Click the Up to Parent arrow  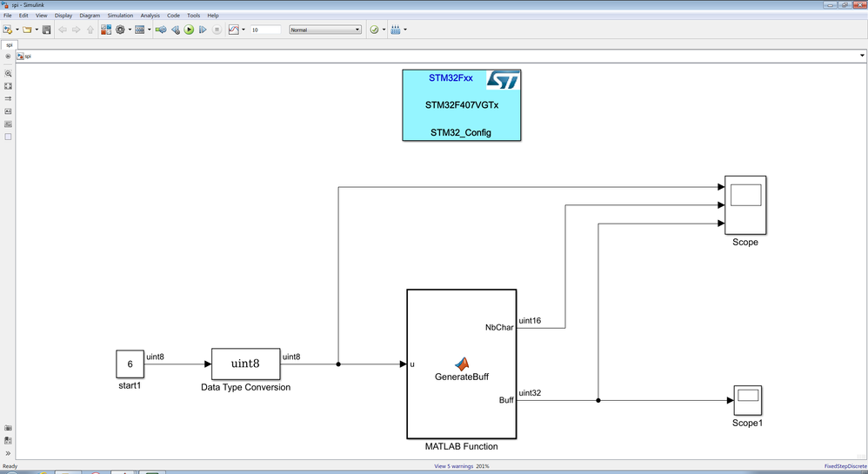(x=90, y=30)
